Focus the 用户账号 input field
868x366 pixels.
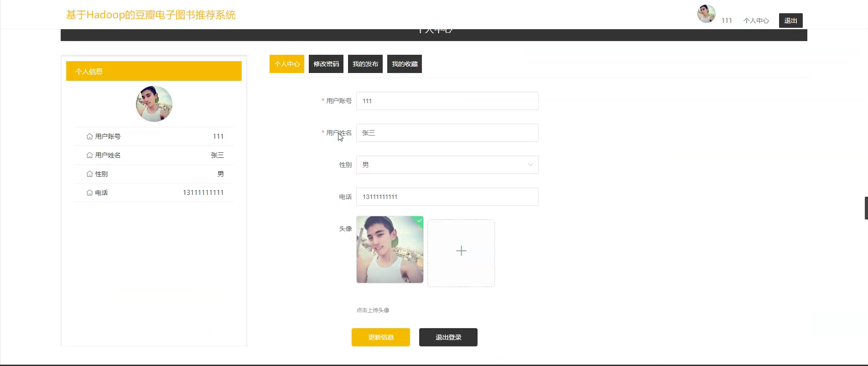point(447,101)
